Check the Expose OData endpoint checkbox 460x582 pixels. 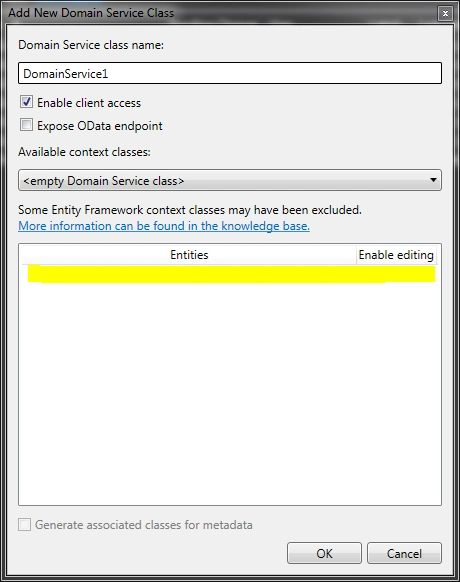tap(26, 125)
